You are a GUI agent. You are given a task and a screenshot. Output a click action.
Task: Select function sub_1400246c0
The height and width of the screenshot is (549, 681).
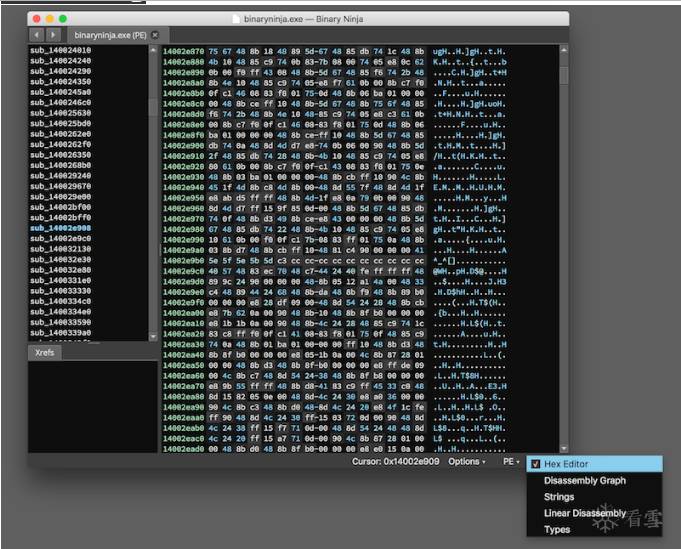click(60, 102)
